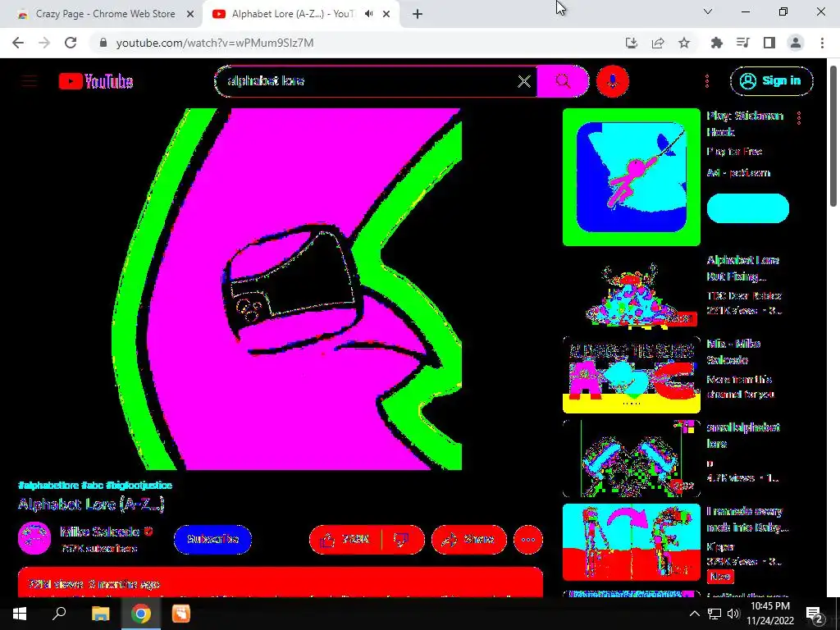Screen dimensions: 840x630
Task: Open a new browser tab
Action: (x=418, y=14)
